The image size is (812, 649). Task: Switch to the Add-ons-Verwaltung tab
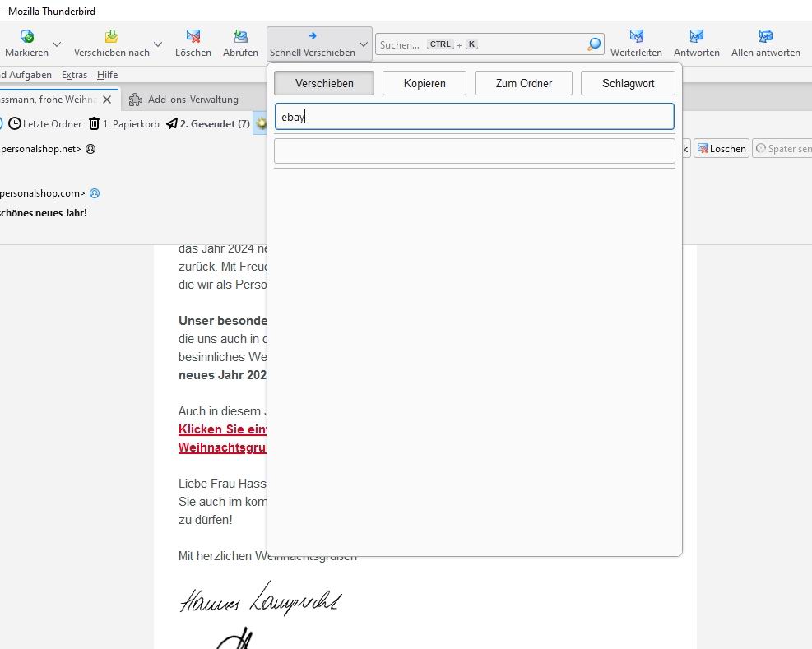tap(193, 100)
